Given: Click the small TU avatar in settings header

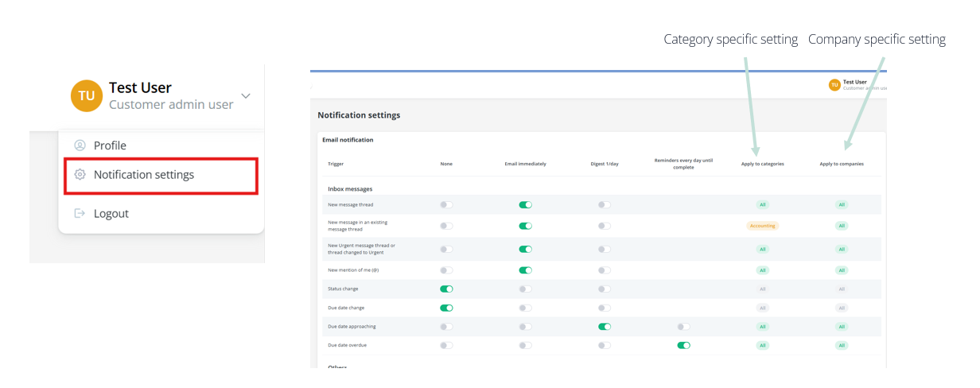Looking at the screenshot, I should (x=834, y=84).
